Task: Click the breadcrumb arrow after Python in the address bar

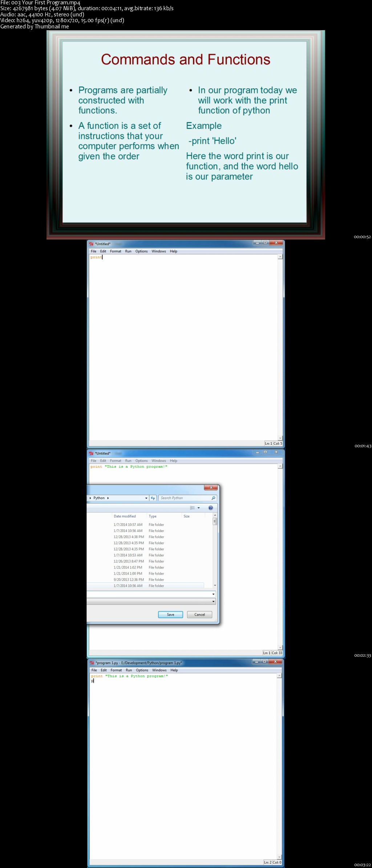Action: click(108, 498)
